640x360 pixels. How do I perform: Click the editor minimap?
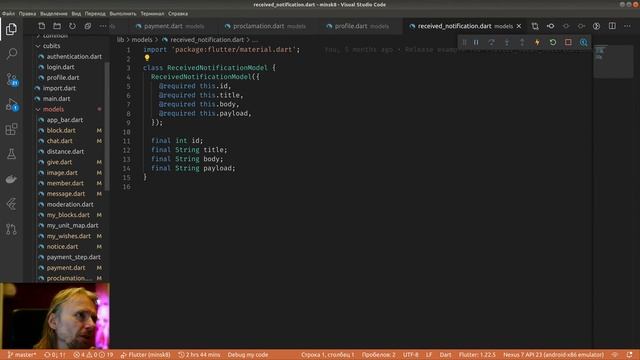point(613,61)
